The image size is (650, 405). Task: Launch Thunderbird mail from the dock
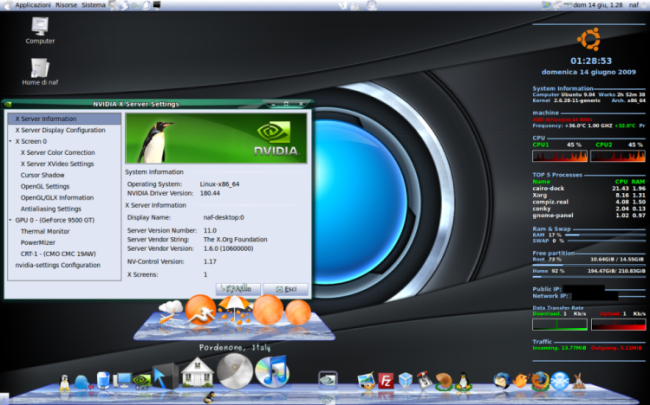tap(502, 380)
